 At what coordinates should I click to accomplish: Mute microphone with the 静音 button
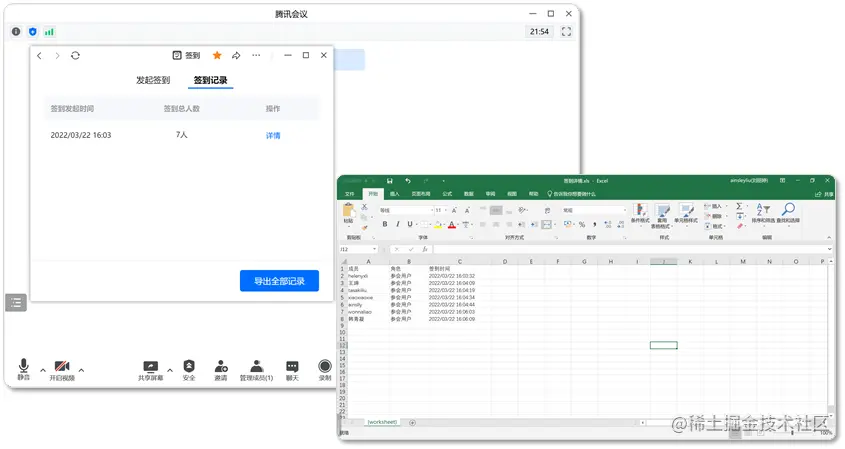click(x=23, y=369)
